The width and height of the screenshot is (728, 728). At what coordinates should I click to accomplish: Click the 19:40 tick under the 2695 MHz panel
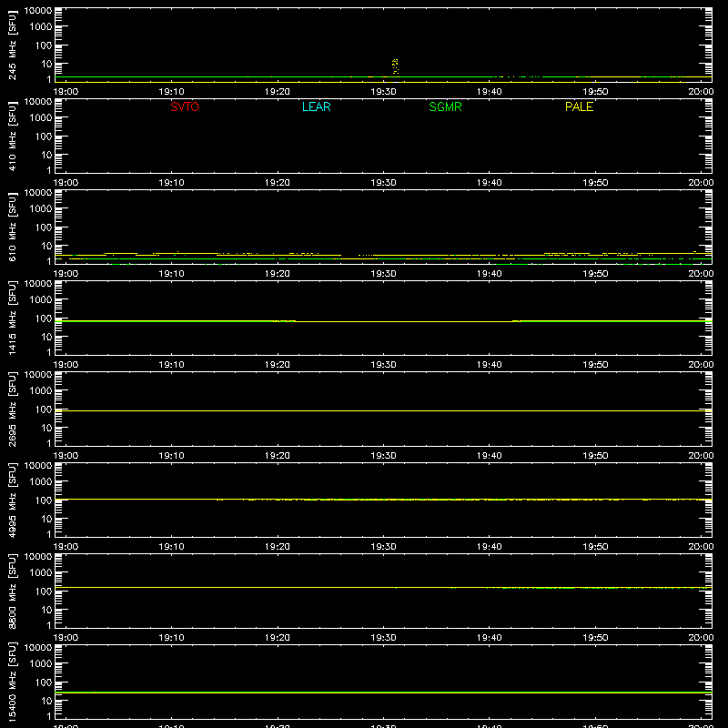coord(490,456)
